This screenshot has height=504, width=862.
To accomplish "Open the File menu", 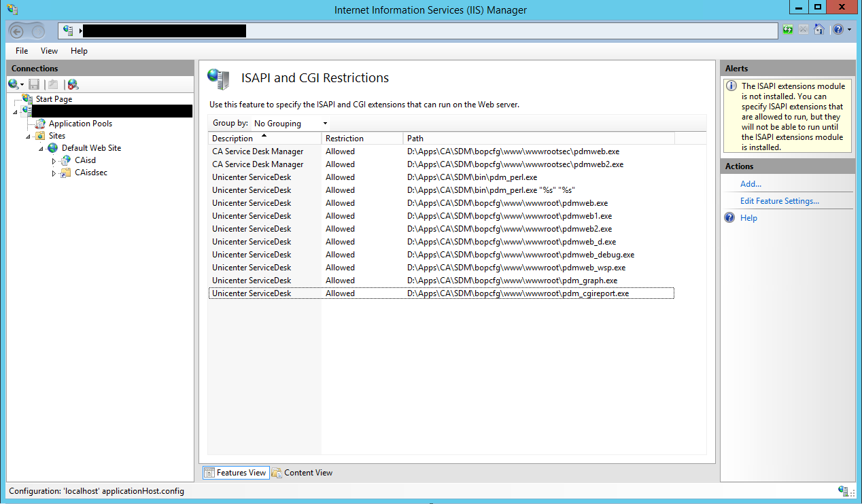I will coord(22,51).
